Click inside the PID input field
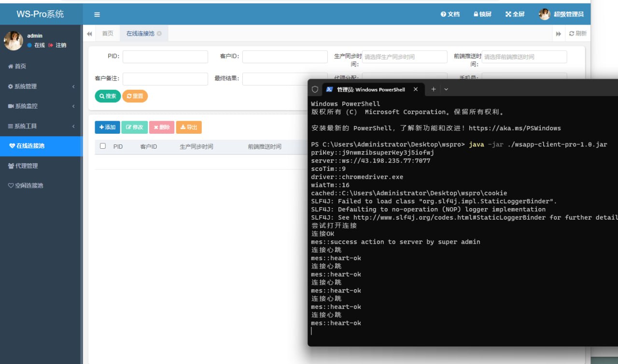The height and width of the screenshot is (364, 618). point(165,56)
